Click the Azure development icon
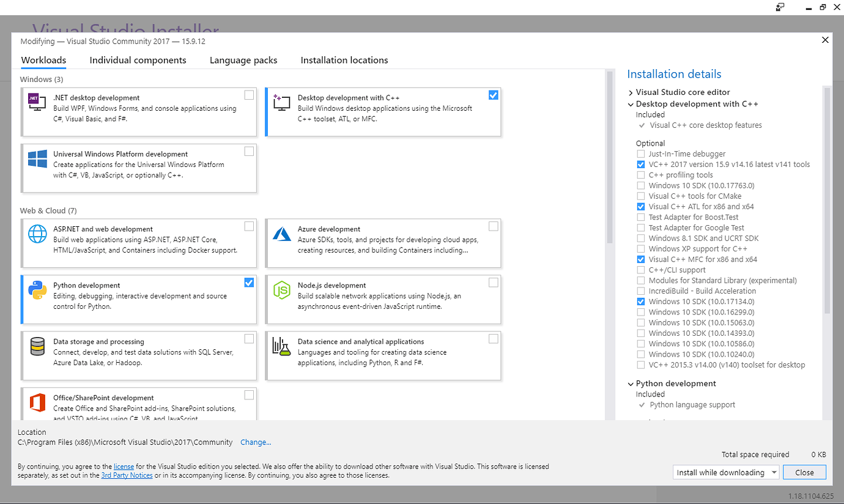844x504 pixels. click(281, 234)
